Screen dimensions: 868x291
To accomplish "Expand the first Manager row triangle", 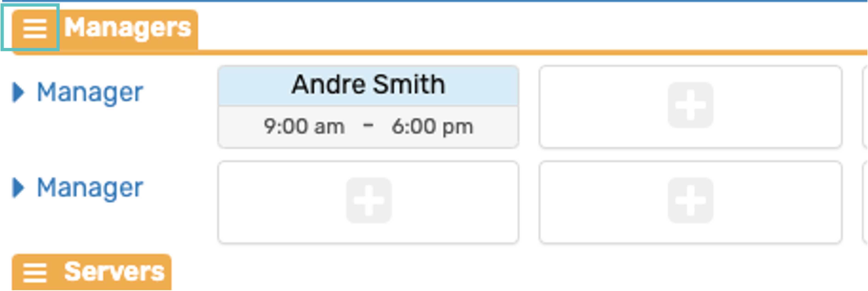I will click(x=18, y=92).
